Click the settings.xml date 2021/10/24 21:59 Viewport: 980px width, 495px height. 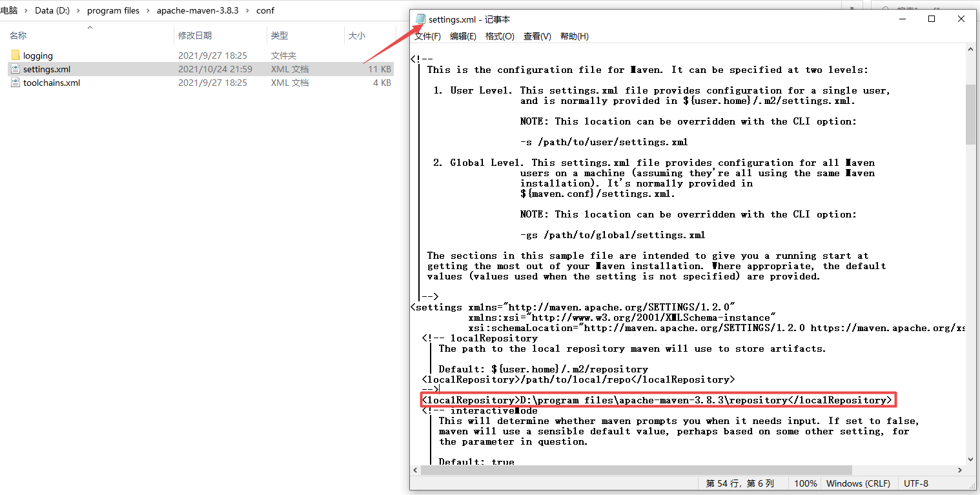click(x=215, y=69)
